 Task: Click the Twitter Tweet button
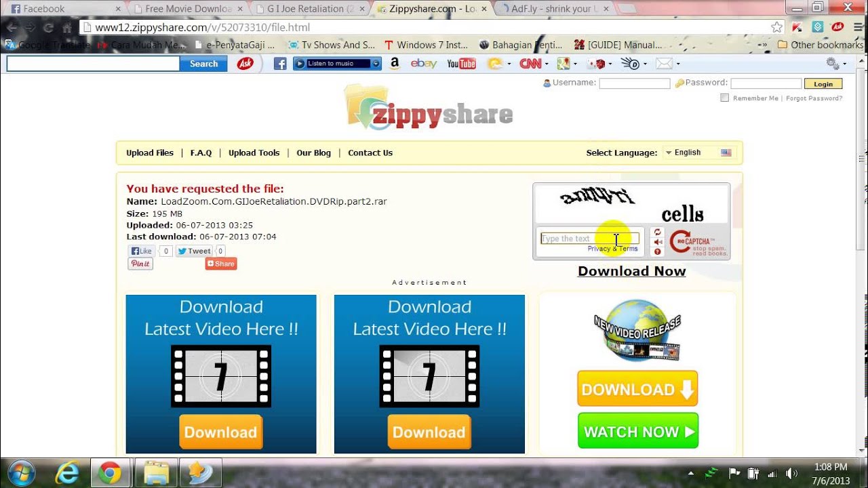click(x=195, y=251)
